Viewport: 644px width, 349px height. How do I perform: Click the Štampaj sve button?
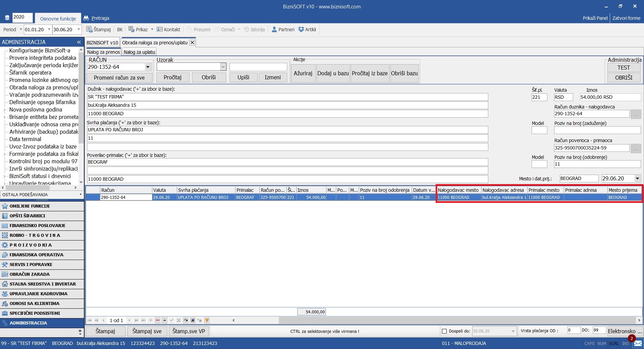tap(147, 331)
